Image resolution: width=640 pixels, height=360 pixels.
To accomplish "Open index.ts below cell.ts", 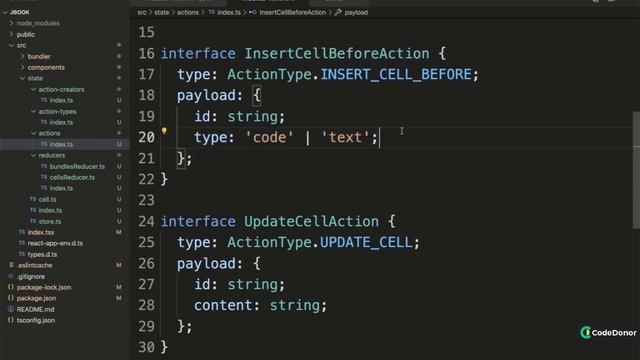I will 50,210.
